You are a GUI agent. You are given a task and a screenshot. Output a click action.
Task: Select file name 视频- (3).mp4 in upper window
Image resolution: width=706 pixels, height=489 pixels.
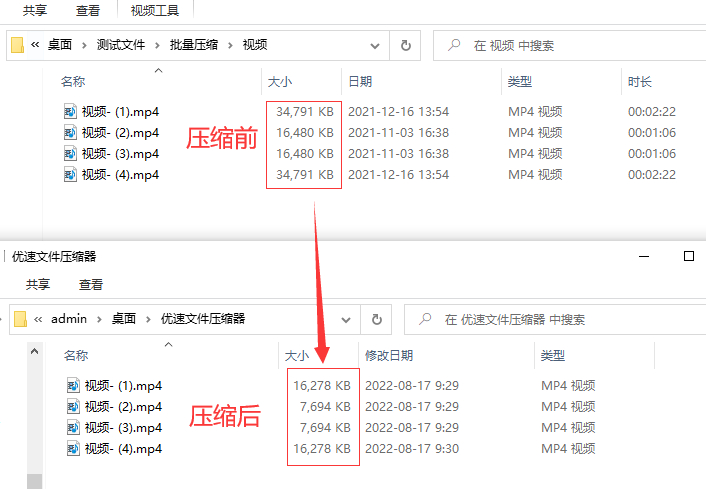coord(120,154)
